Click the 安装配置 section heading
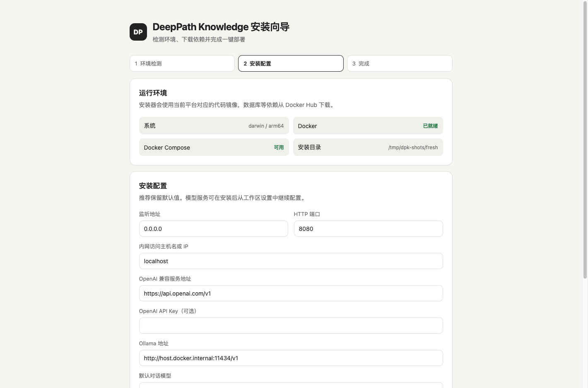This screenshot has width=588, height=388. [x=153, y=186]
